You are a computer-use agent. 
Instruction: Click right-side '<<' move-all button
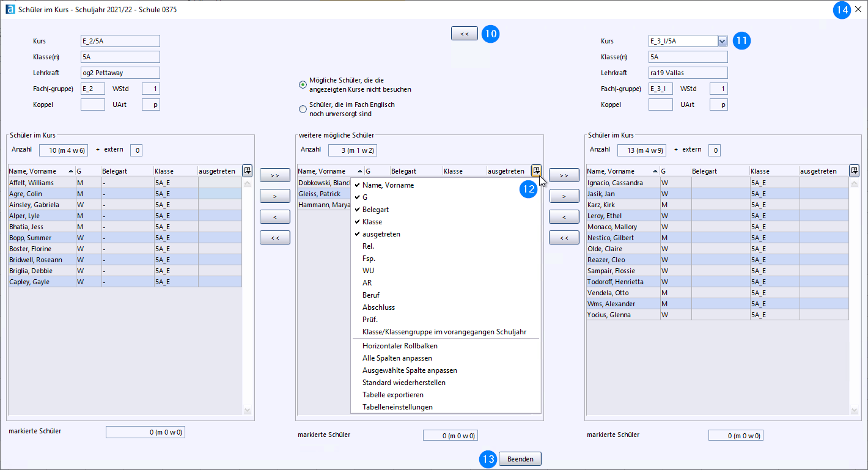564,237
